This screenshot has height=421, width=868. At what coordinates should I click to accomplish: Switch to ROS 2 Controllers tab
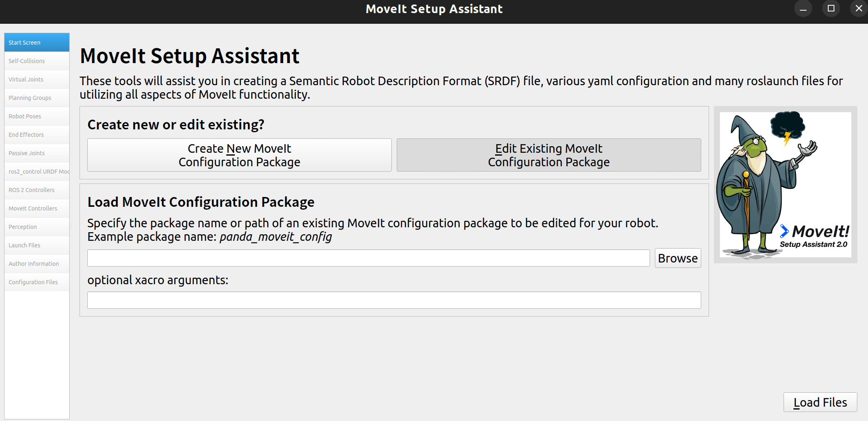tap(36, 190)
